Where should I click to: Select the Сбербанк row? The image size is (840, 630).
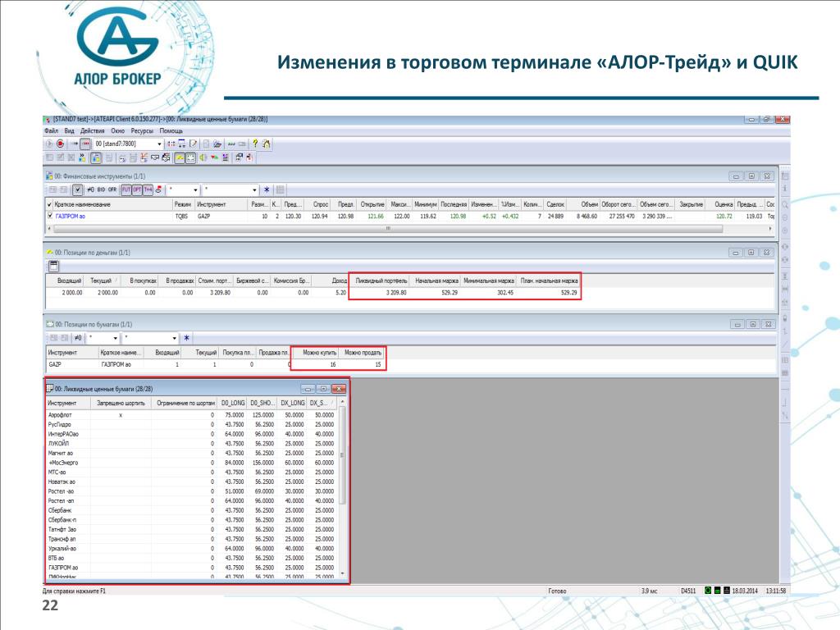point(191,510)
